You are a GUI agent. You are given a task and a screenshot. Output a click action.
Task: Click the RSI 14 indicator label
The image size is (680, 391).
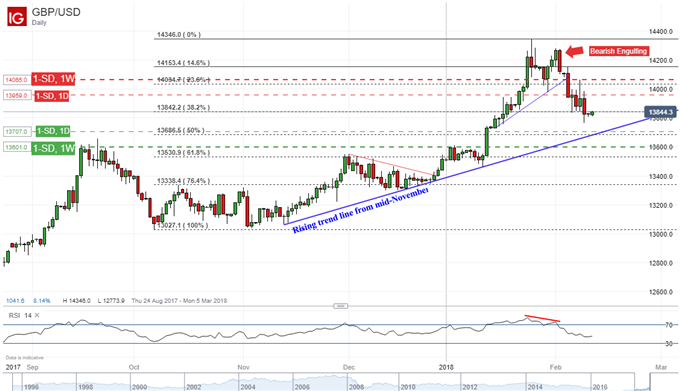point(20,315)
